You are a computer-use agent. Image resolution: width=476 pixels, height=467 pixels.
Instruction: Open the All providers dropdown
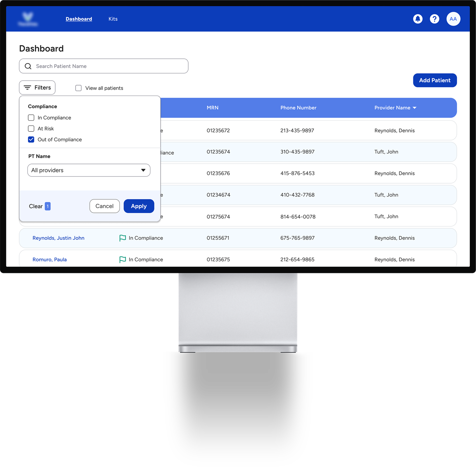89,170
